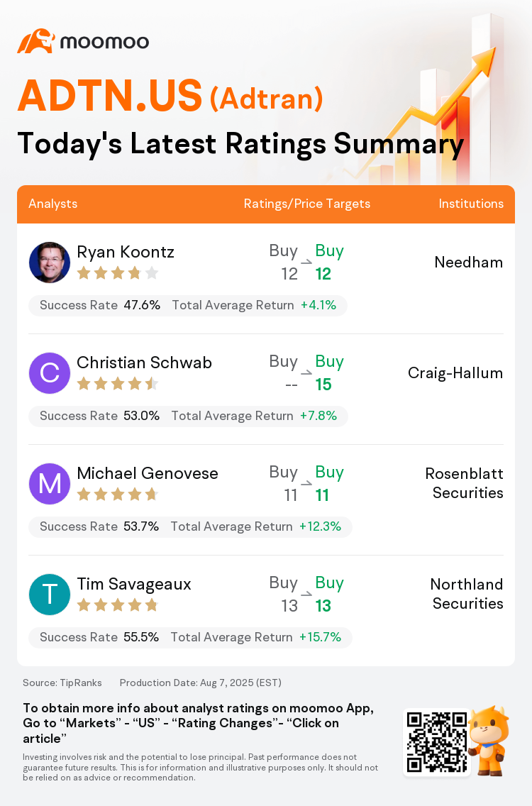Click Christian Schwab's Buy 15 target
This screenshot has width=532, height=806.
(329, 373)
